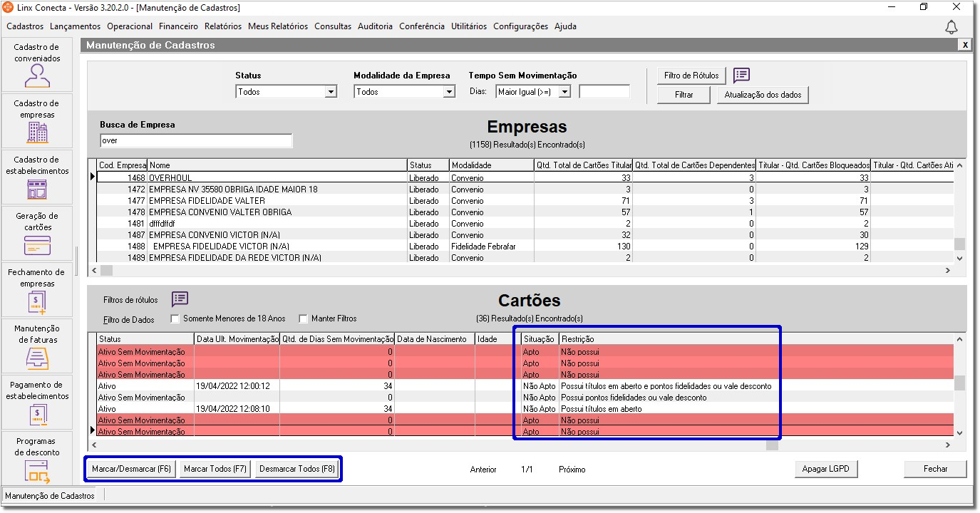Open the Auditoria menu
The image size is (980, 513).
point(375,26)
